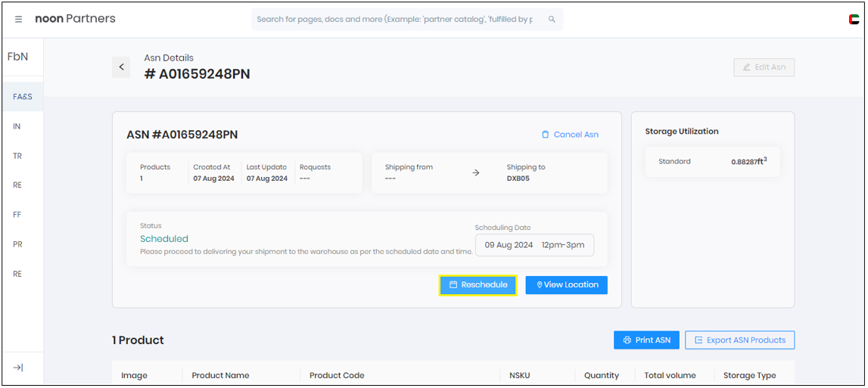Select FbN header in the sidebar
This screenshot has width=868, height=388.
[x=17, y=57]
